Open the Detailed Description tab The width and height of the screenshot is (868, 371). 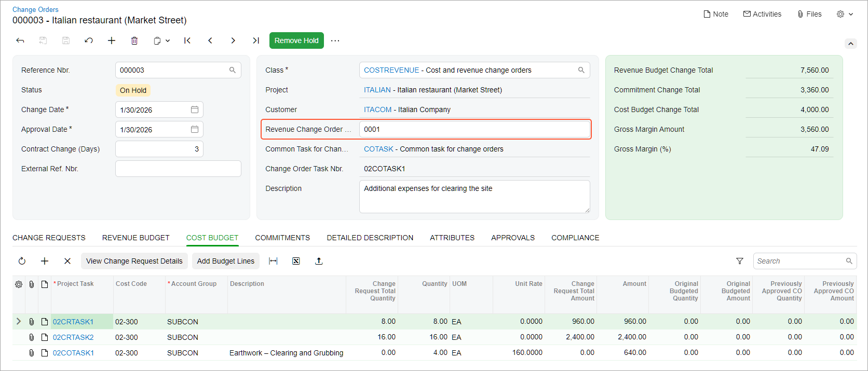click(370, 238)
